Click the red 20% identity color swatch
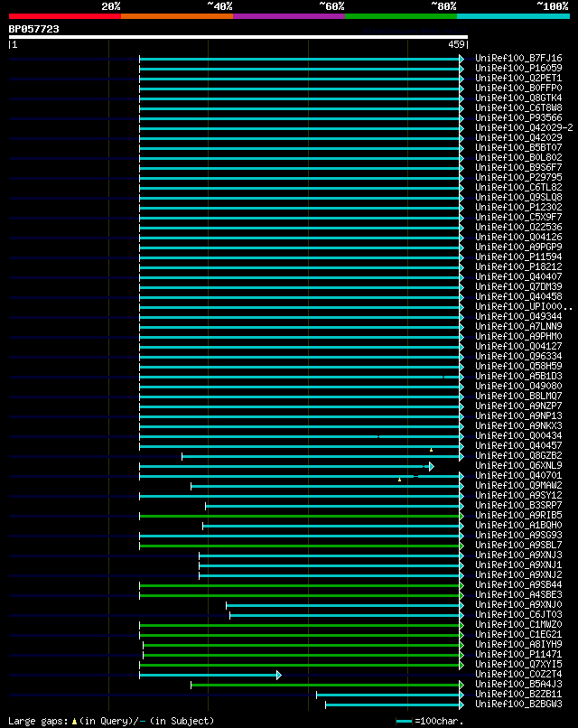Screen dimensions: 578x728 tap(64, 16)
